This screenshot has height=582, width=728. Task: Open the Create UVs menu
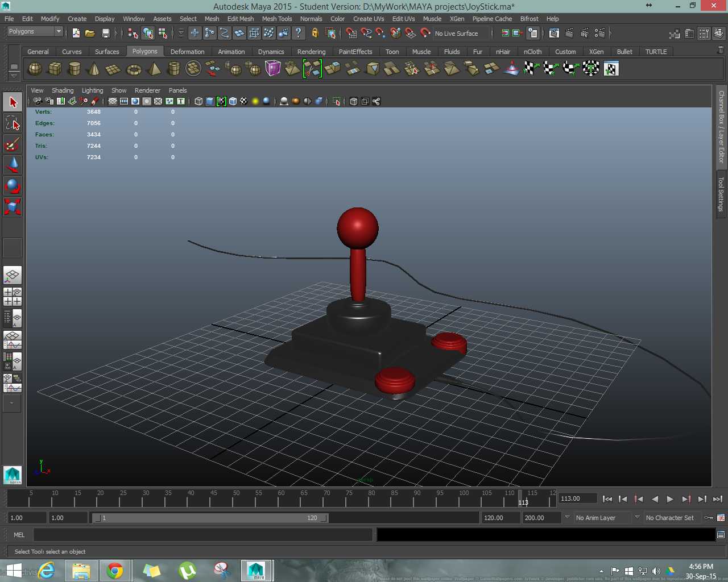pos(369,19)
